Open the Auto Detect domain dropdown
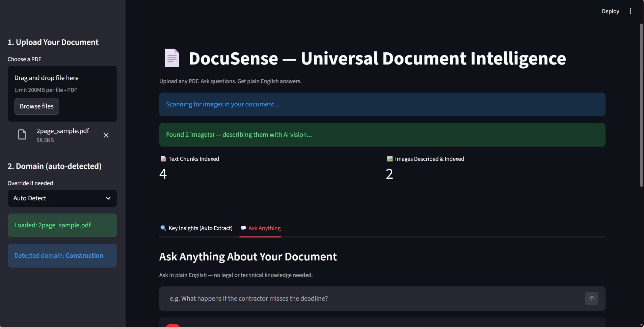The width and height of the screenshot is (644, 329). (62, 198)
